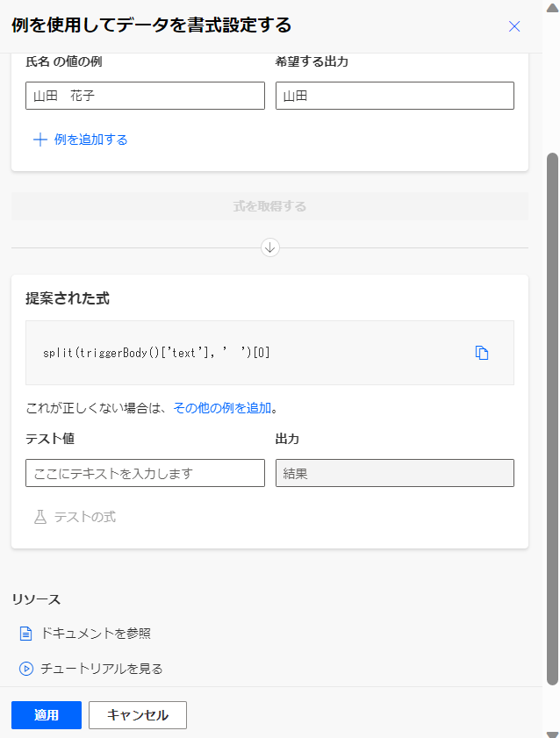This screenshot has width=560, height=738.
Task: Open the ドキュメントを参照 link
Action: [96, 634]
